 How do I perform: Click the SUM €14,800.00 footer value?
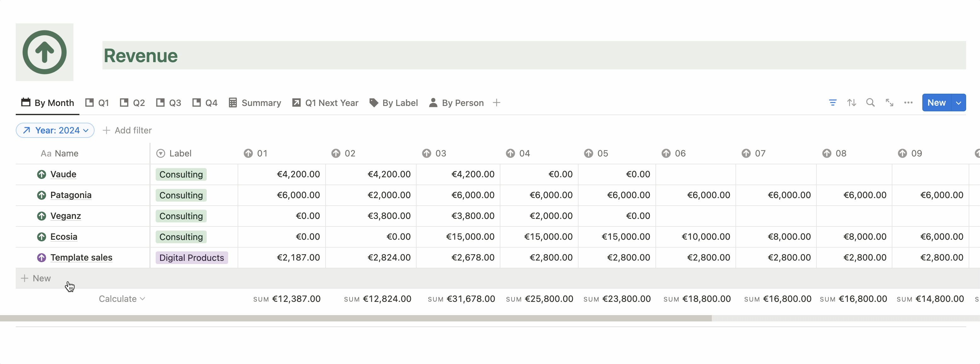pos(930,299)
